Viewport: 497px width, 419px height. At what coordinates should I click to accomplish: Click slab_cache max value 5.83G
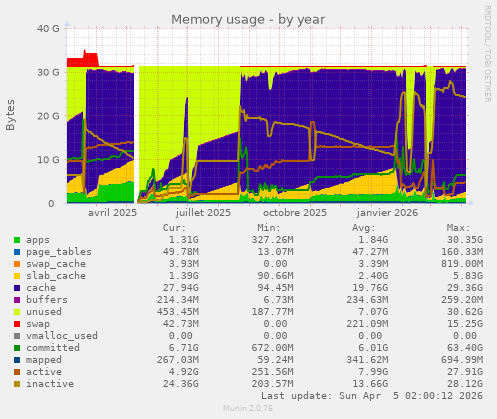(x=468, y=276)
